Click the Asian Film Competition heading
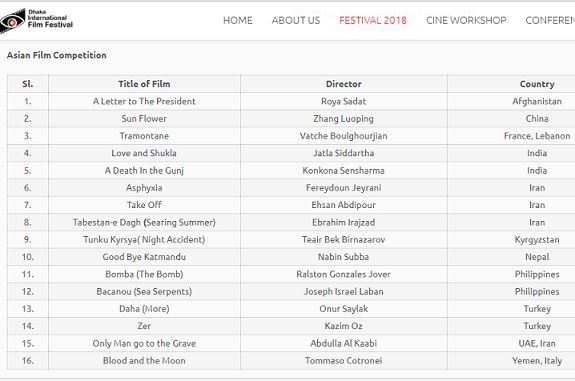 (x=57, y=55)
